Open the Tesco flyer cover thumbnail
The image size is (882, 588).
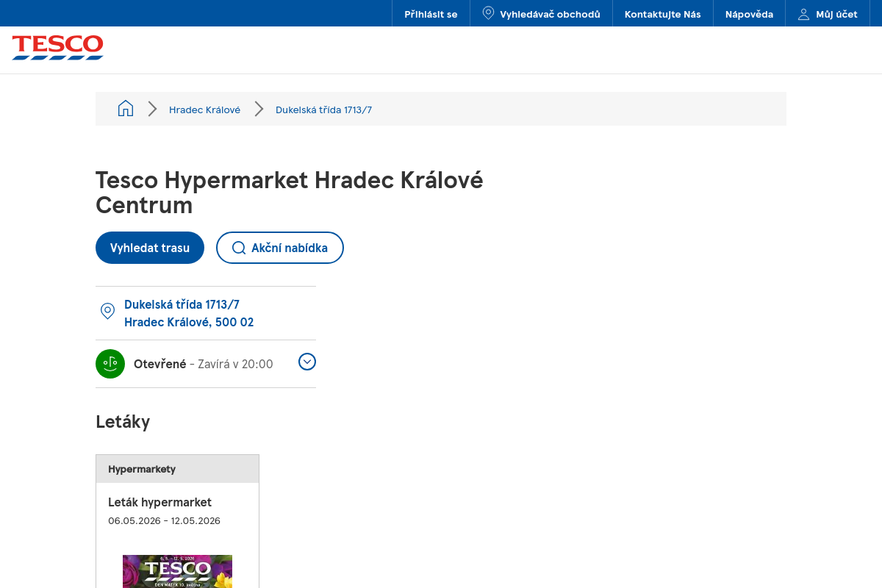177,571
